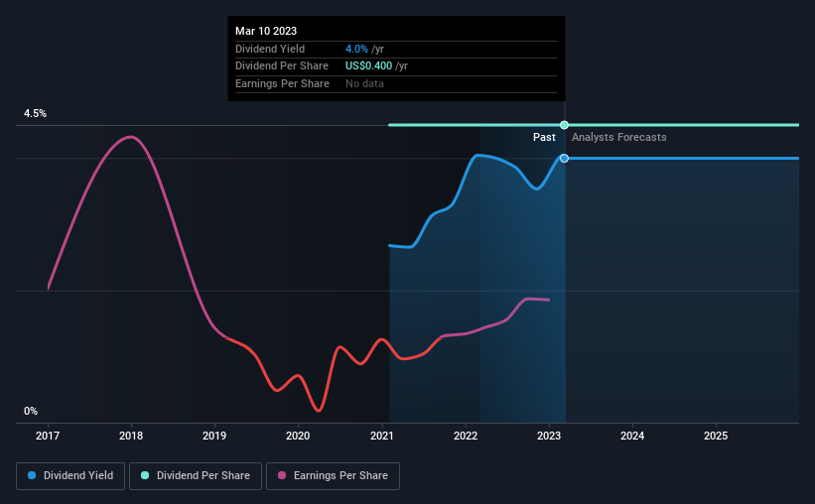
Task: Click the 2017 x-axis label
Action: coord(48,436)
